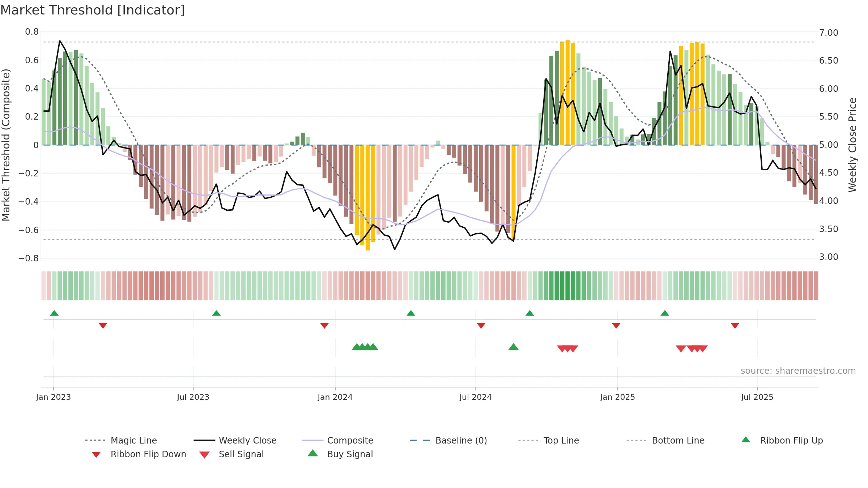Click the −0.8 left axis label
Viewport: 868px width, 488px height.
(x=29, y=258)
